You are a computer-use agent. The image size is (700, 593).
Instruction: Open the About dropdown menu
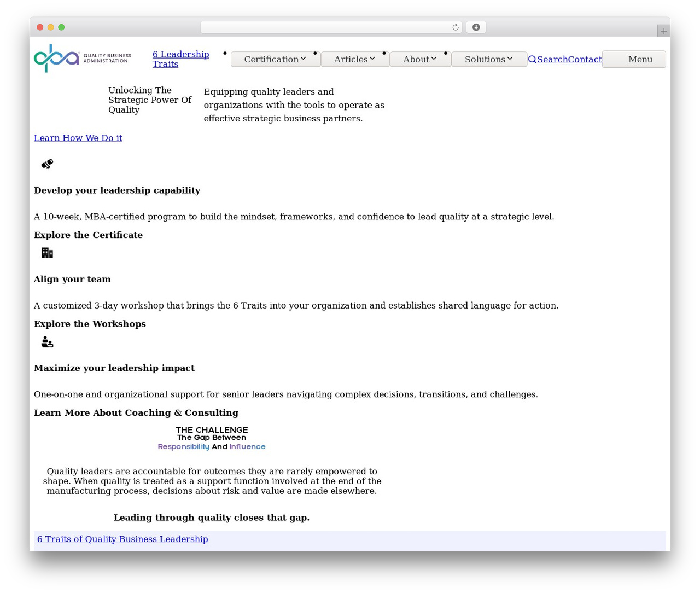coord(420,59)
